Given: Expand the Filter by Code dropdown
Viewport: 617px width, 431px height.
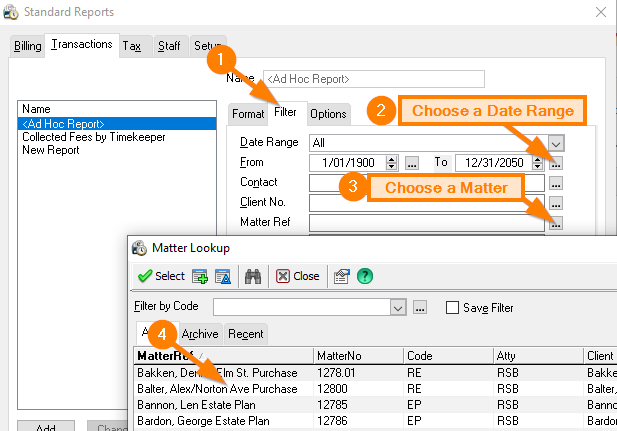Looking at the screenshot, I should click(x=398, y=307).
